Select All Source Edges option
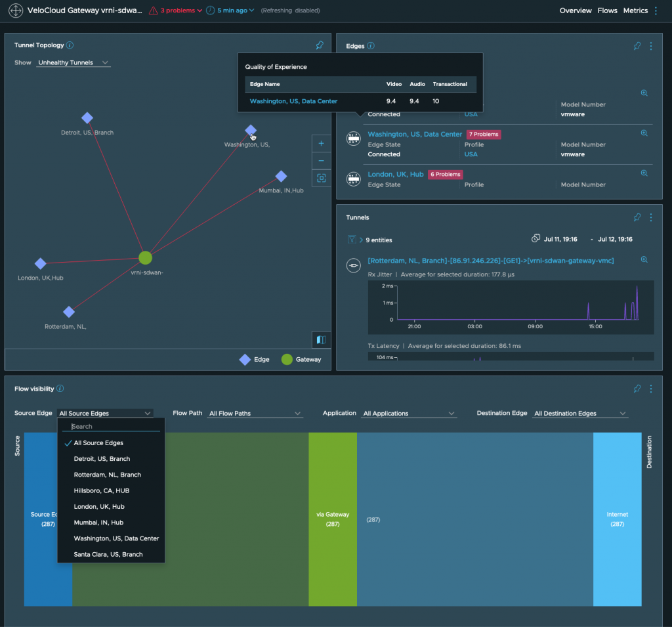Screen dimensions: 672x627 tap(111, 443)
